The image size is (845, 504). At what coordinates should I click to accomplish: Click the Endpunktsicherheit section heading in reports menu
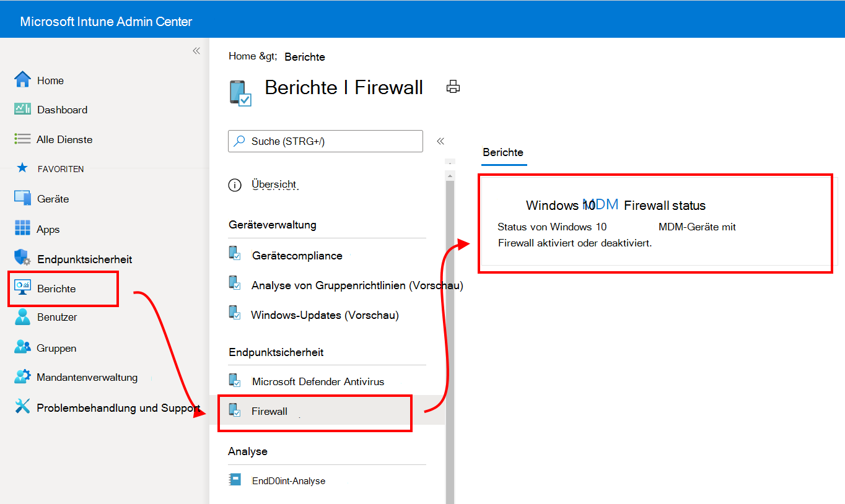coord(276,352)
